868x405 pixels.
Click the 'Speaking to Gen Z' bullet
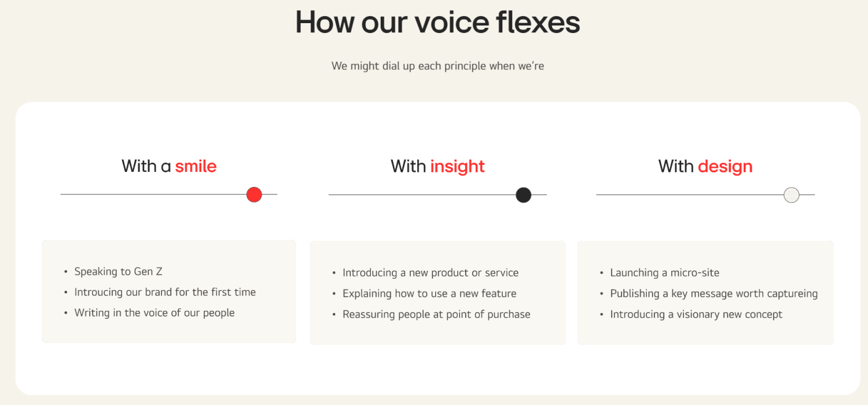tap(119, 271)
